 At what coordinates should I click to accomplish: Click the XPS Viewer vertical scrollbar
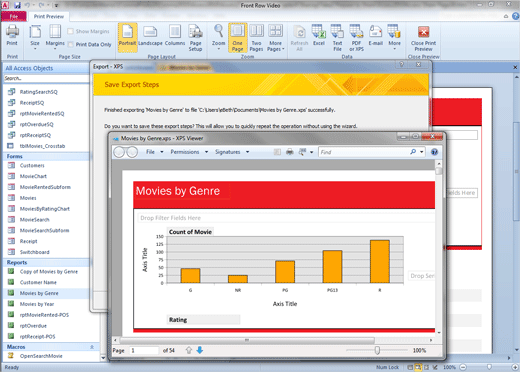pos(439,171)
